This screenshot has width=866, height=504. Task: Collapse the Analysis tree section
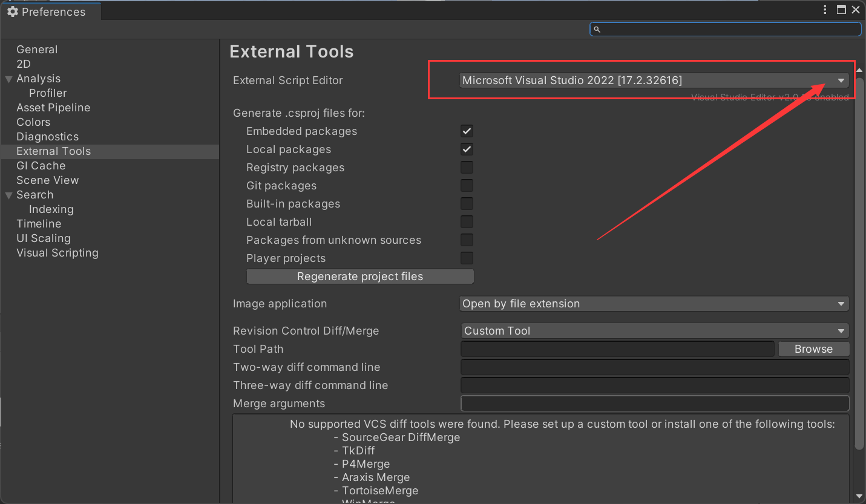[8, 79]
